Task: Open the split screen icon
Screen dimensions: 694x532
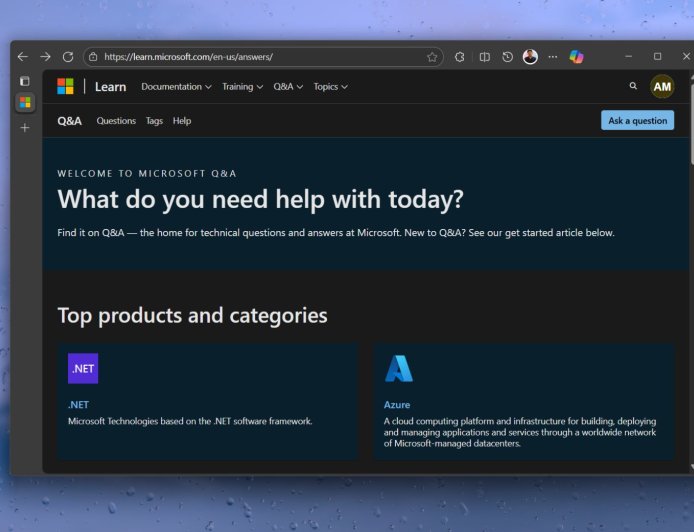Action: 485,57
